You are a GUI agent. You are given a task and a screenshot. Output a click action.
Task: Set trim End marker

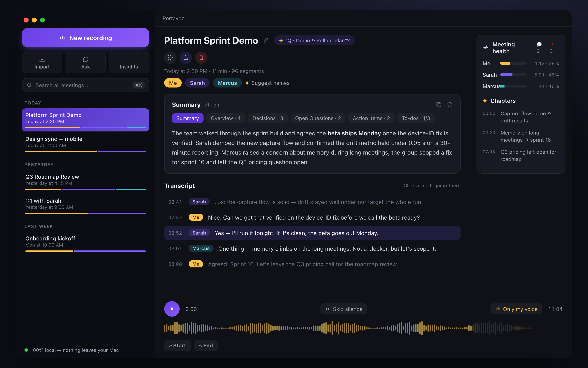click(x=206, y=346)
